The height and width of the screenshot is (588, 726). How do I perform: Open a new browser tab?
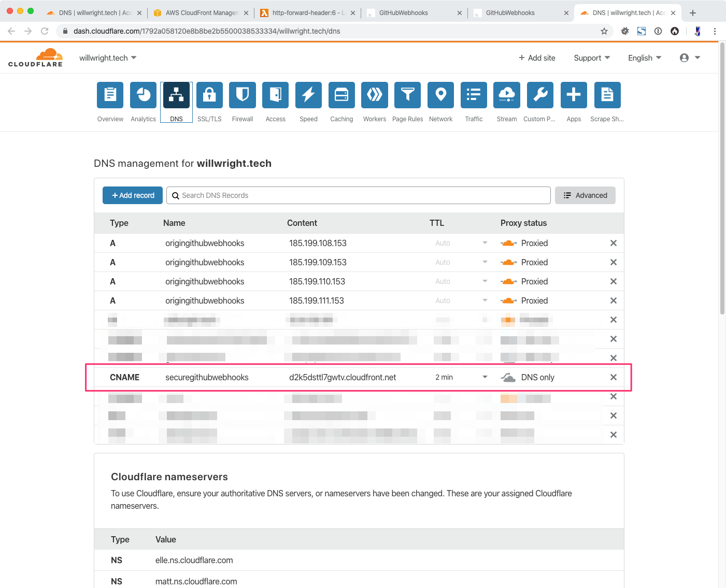[x=693, y=13]
